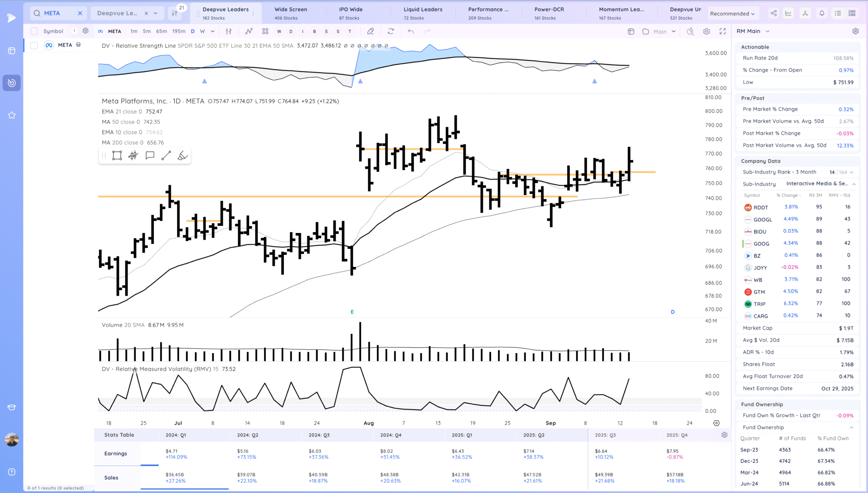Select the candlestick measure tool

[x=133, y=155]
